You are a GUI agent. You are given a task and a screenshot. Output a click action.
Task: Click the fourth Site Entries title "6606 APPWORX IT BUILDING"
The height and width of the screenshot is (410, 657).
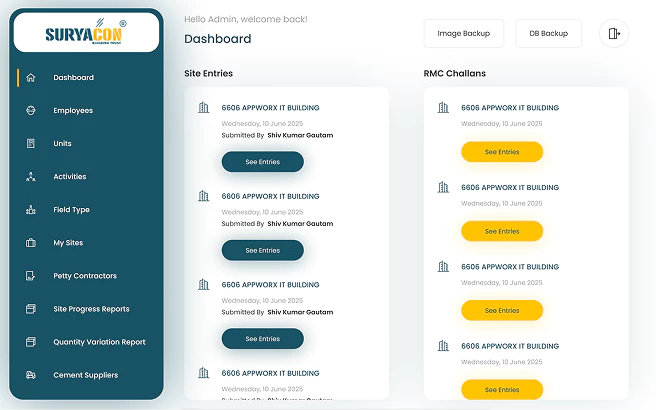click(270, 373)
